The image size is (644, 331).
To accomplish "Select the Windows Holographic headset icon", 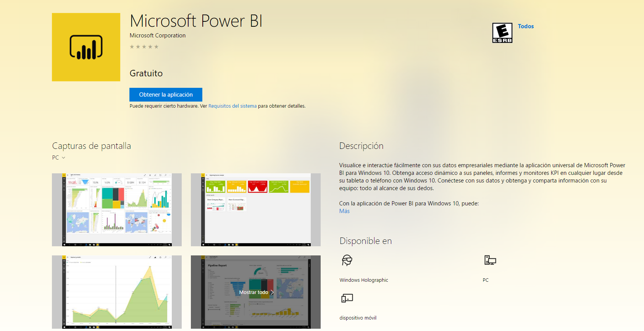I will [x=347, y=260].
